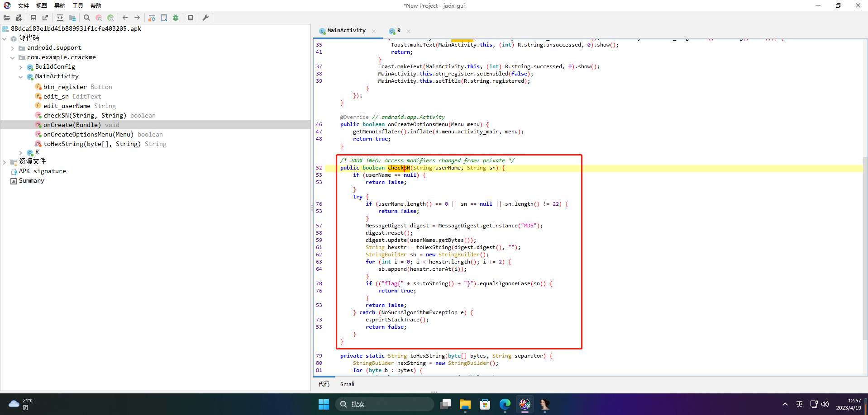The image size is (868, 415).
Task: Open the pink class search icon
Action: [x=99, y=18]
